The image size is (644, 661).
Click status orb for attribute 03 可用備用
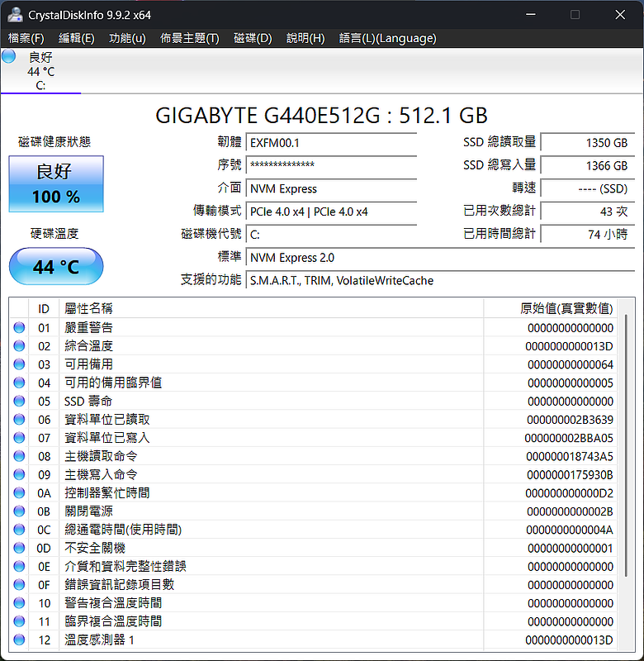coord(19,364)
